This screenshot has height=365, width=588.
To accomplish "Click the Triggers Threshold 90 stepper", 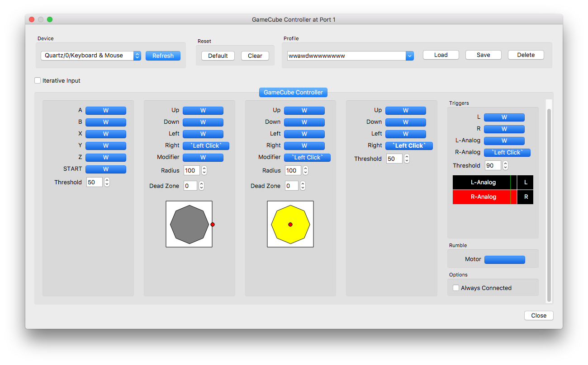I will click(505, 165).
